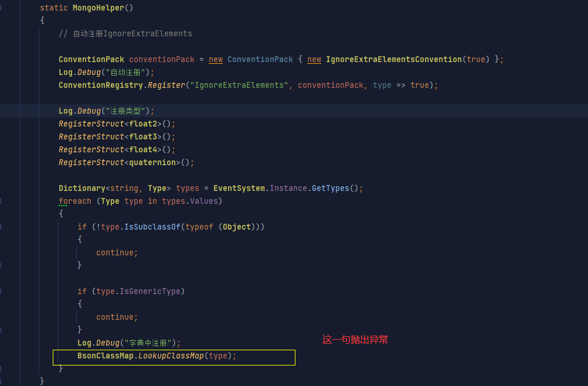Image resolution: width=588 pixels, height=386 pixels.
Task: Click the red exception annotation text
Action: [x=355, y=340]
